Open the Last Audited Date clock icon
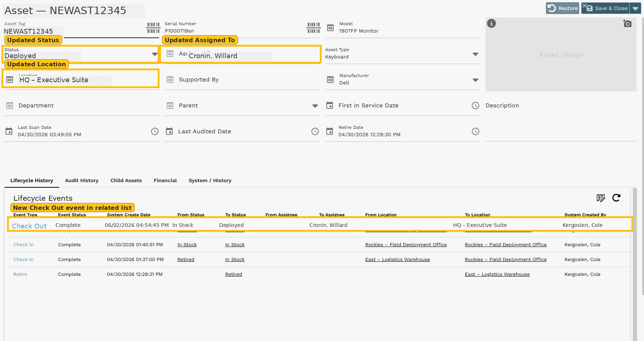Image resolution: width=644 pixels, height=341 pixels. pyautogui.click(x=315, y=131)
